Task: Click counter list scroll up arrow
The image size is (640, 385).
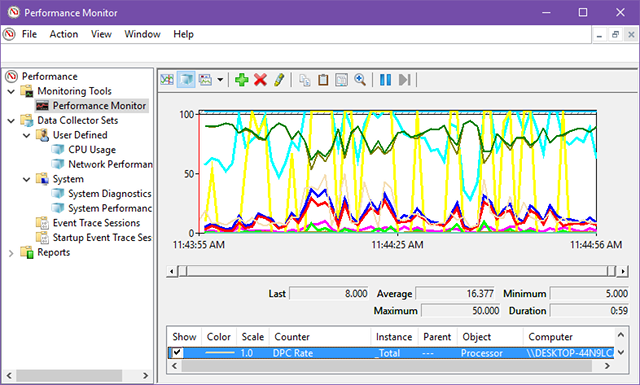Action: [621, 335]
